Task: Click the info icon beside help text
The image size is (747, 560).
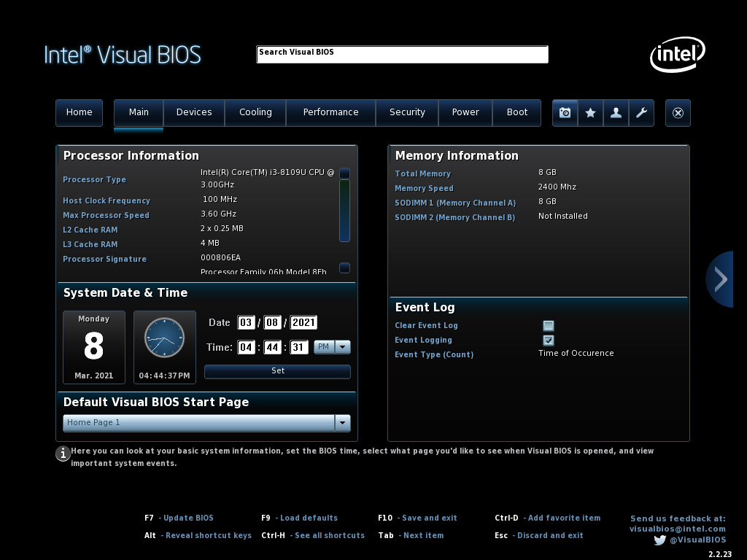Action: click(63, 454)
